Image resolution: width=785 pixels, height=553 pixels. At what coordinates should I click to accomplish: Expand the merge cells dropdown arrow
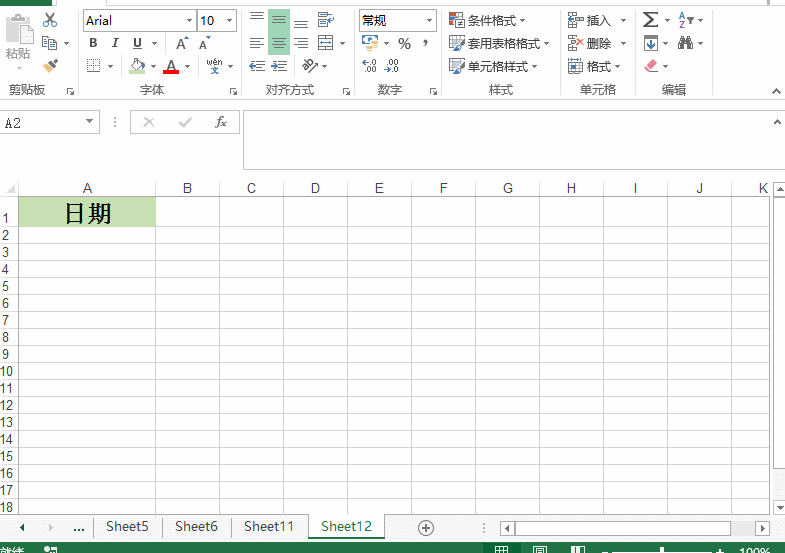point(342,44)
